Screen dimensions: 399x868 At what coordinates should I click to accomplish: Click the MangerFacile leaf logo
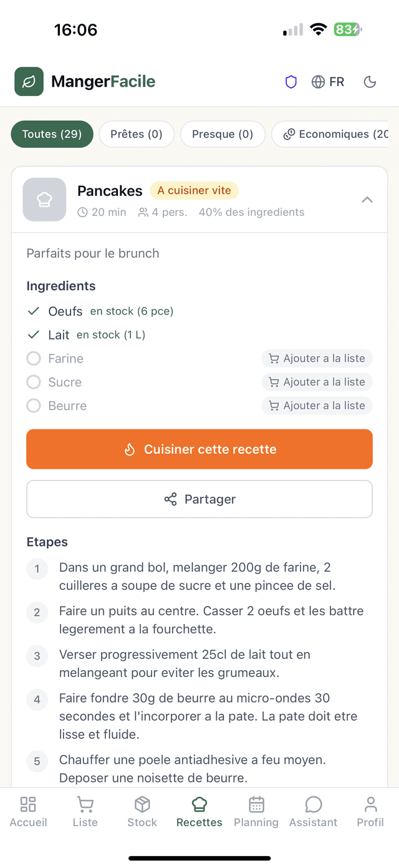click(x=28, y=81)
